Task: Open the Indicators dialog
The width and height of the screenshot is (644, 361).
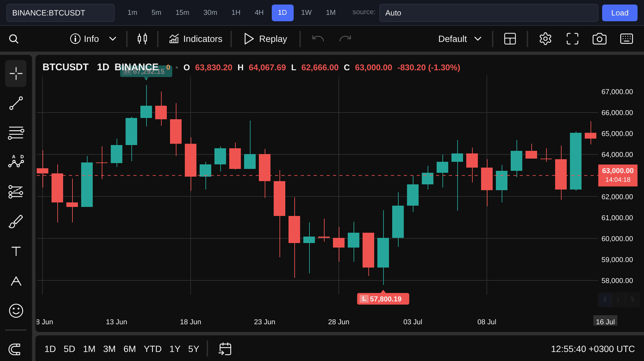Action: coord(196,39)
